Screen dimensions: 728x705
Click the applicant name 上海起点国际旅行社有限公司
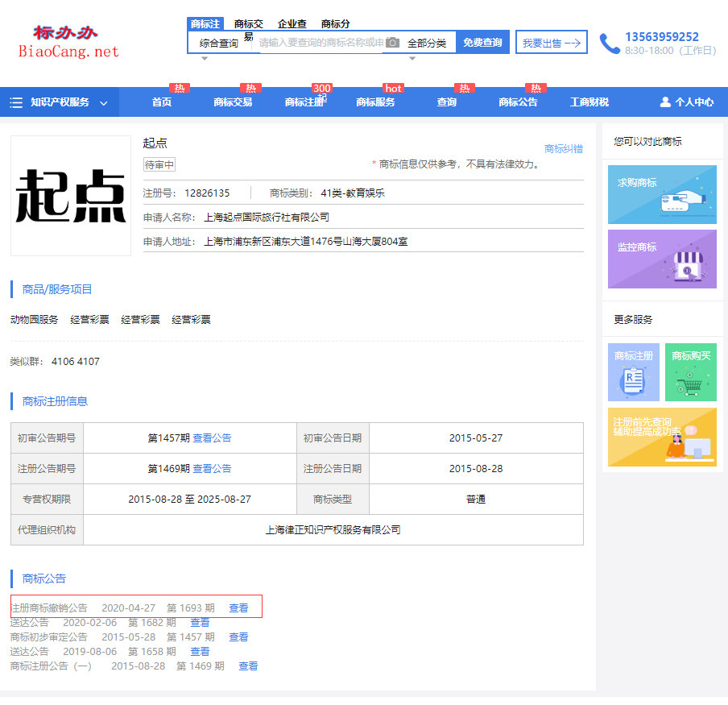pyautogui.click(x=267, y=218)
